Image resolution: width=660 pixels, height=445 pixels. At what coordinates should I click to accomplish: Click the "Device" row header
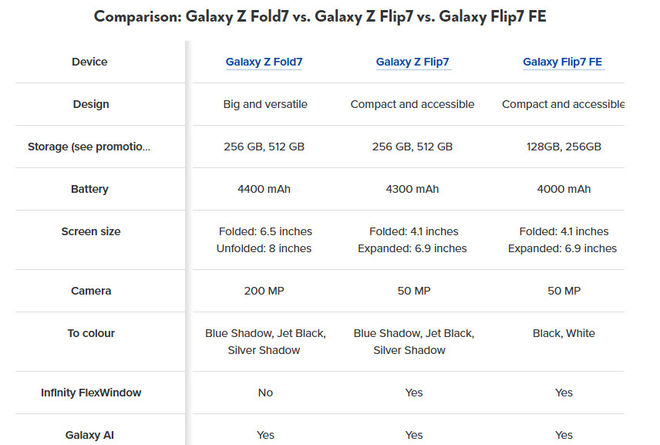pos(90,62)
